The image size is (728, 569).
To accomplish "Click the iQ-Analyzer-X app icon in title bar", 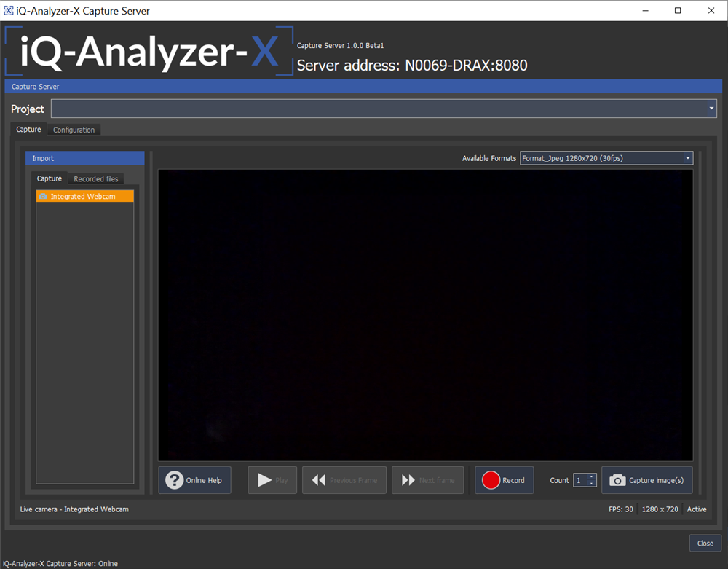I will (8, 10).
